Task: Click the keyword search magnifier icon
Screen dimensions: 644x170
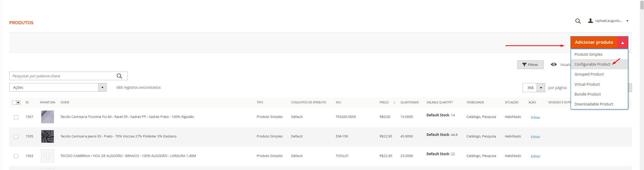Action: click(x=119, y=76)
